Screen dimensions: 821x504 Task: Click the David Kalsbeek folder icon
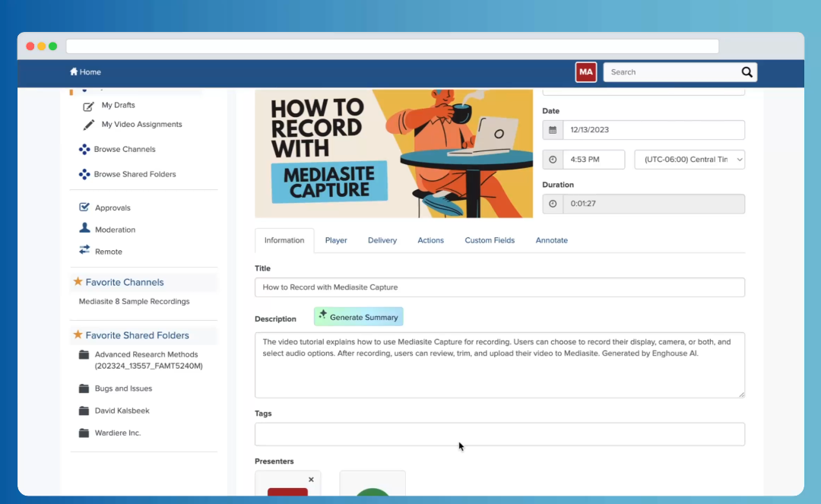[x=84, y=410]
